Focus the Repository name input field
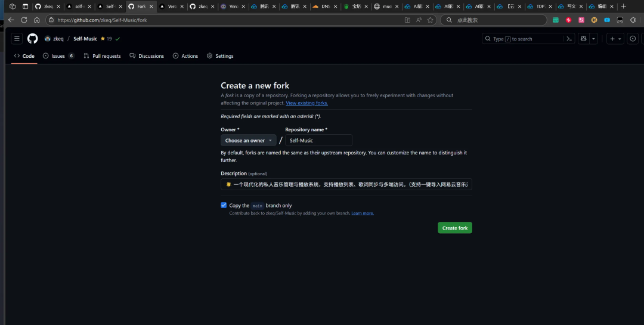 coord(318,140)
